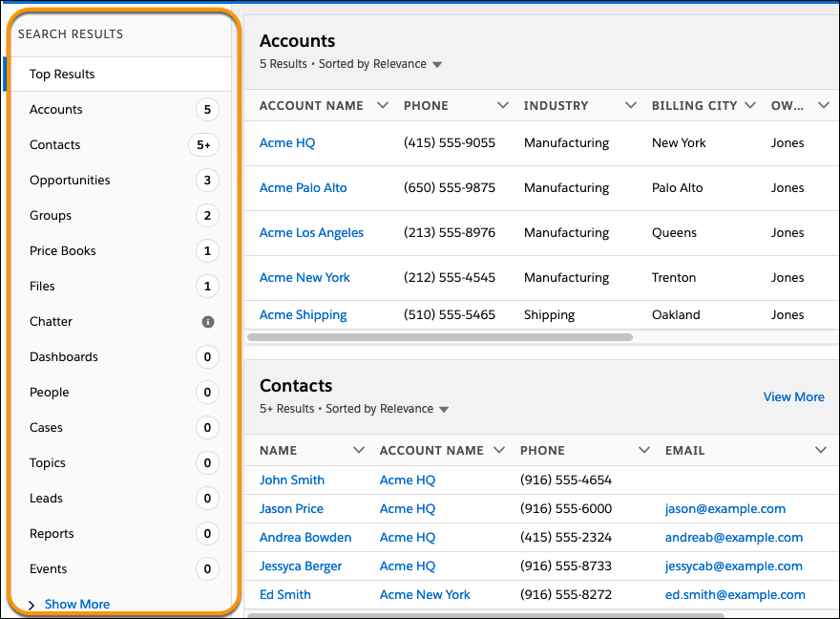Screen dimensions: 840x619
Task: Expand Industry column options chevron
Action: click(x=630, y=105)
